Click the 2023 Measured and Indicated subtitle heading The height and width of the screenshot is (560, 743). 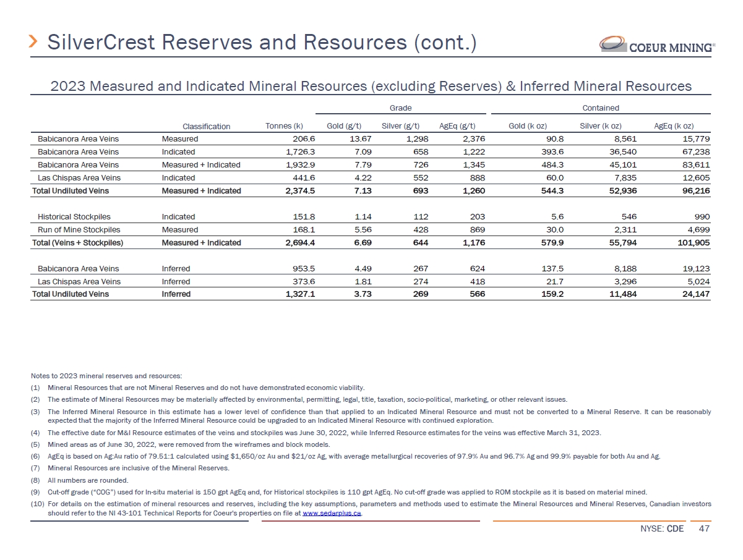point(371,86)
